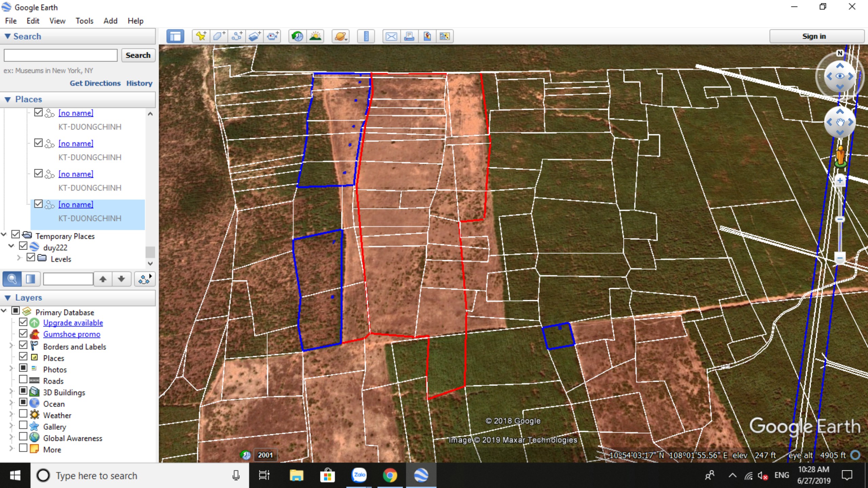Hide the sidebar with toolbar button
This screenshot has width=868, height=488.
(175, 36)
